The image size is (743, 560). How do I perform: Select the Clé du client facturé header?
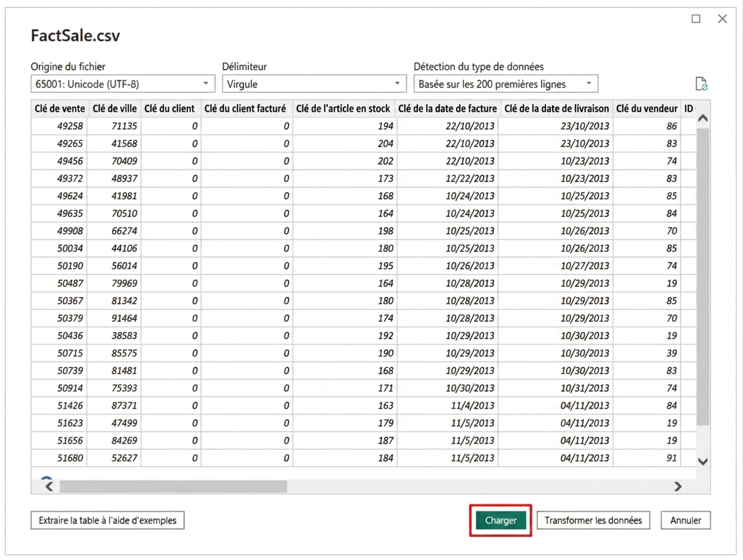coord(245,108)
